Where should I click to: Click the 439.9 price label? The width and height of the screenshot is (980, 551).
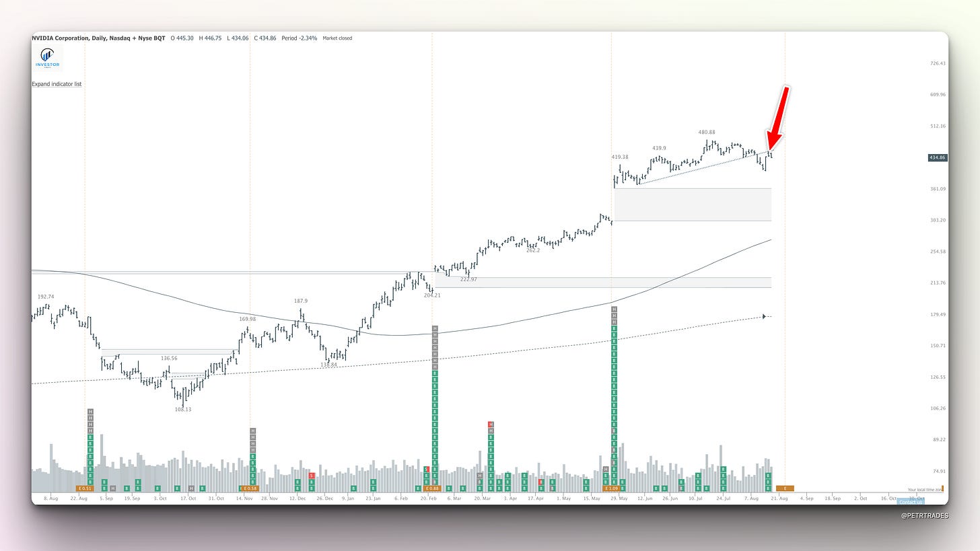click(x=659, y=148)
